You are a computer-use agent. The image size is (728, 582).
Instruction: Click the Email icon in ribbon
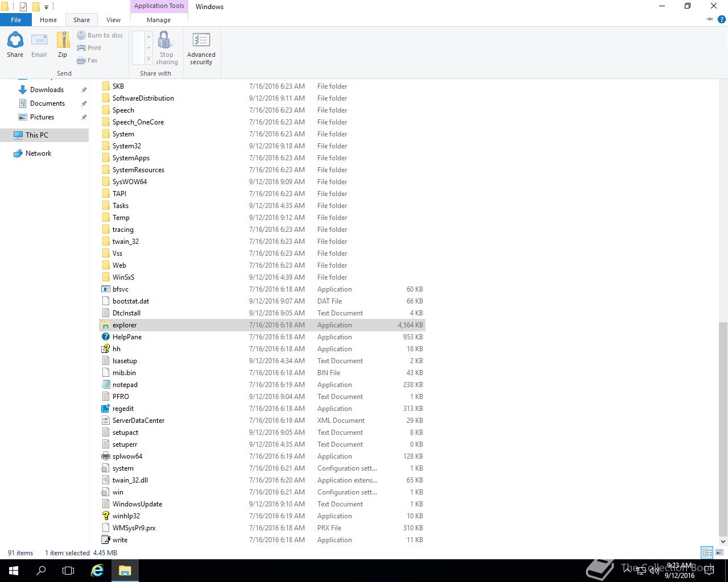39,45
